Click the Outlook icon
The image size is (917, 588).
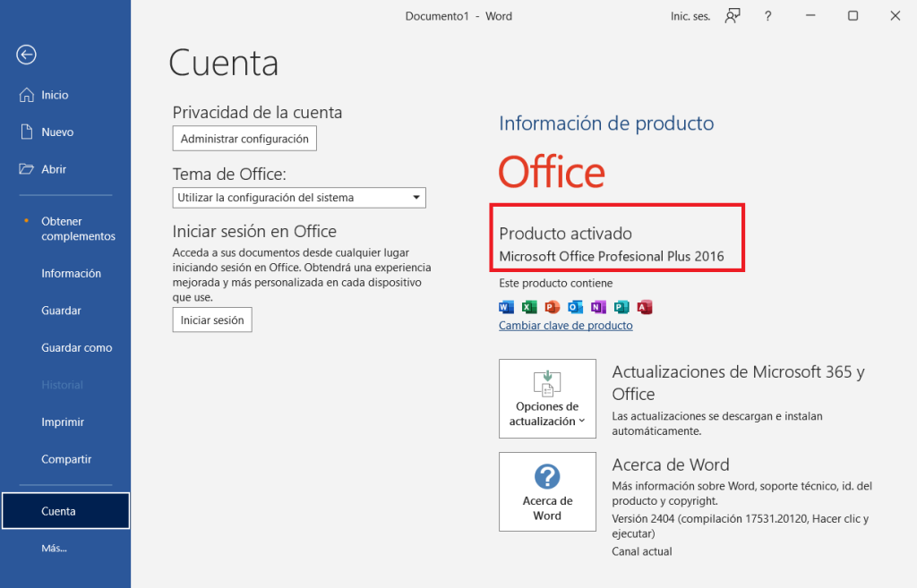click(576, 307)
